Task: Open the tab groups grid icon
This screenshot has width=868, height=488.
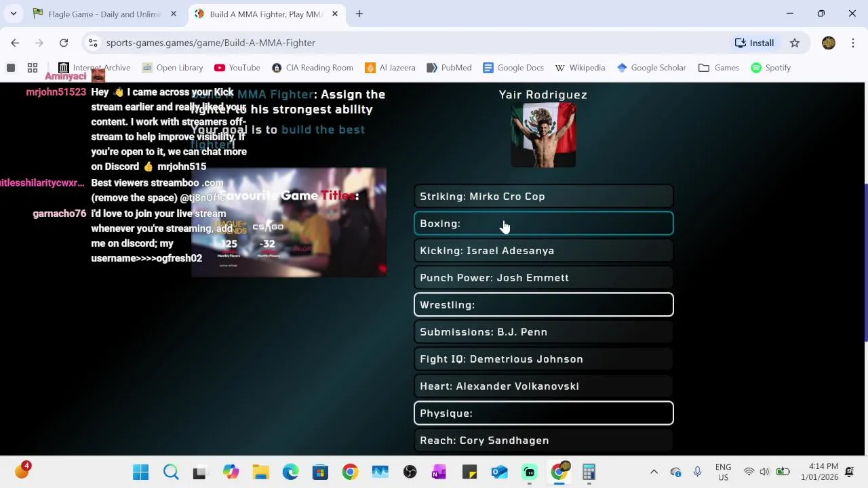Action: (x=33, y=68)
